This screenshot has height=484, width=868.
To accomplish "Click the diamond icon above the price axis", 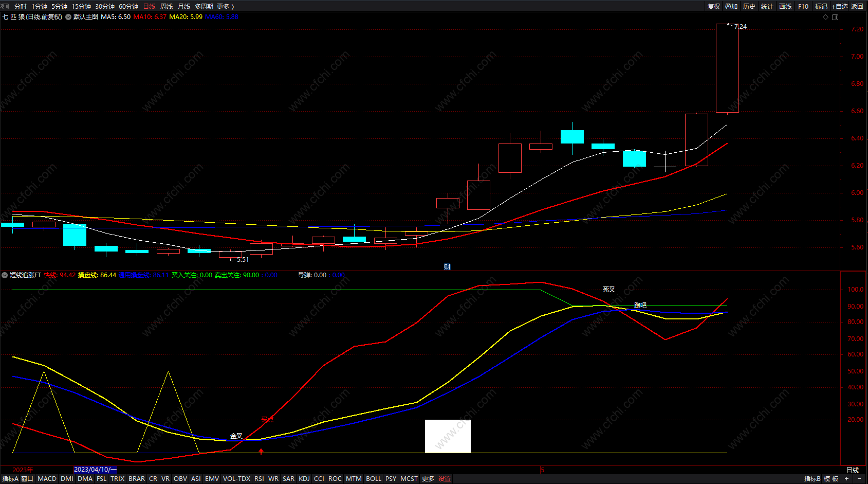I will (x=826, y=17).
